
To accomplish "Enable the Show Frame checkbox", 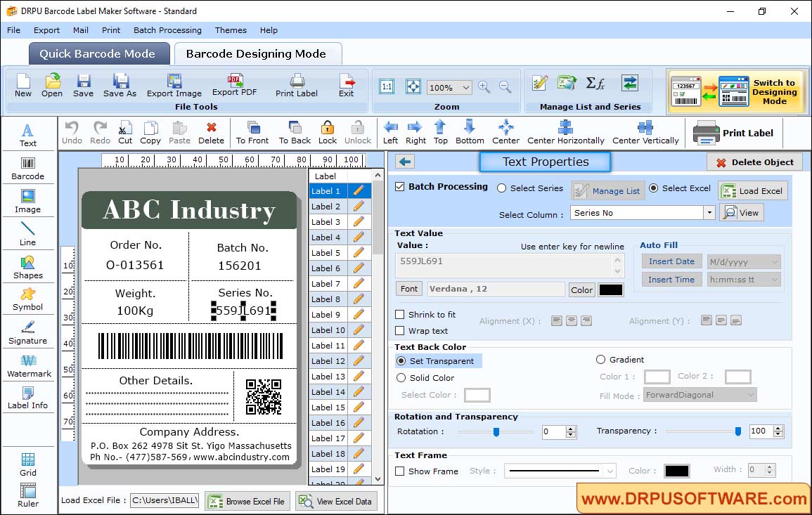I will (400, 471).
